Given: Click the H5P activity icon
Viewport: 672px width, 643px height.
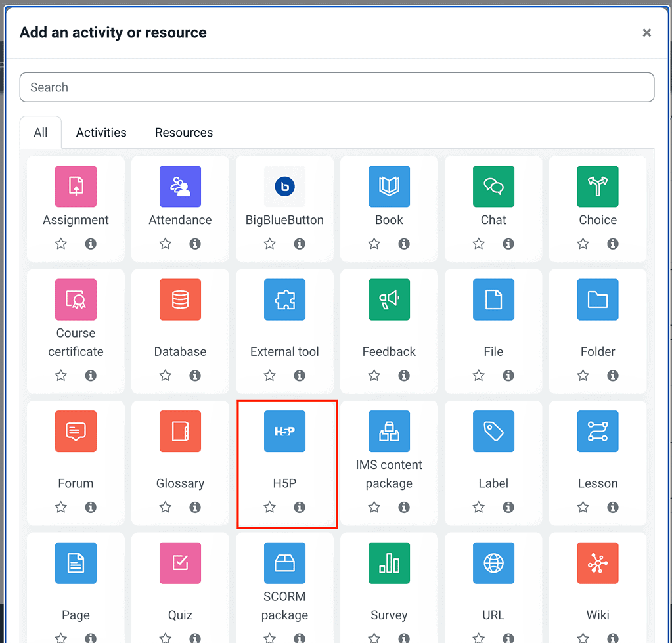Looking at the screenshot, I should pyautogui.click(x=284, y=431).
